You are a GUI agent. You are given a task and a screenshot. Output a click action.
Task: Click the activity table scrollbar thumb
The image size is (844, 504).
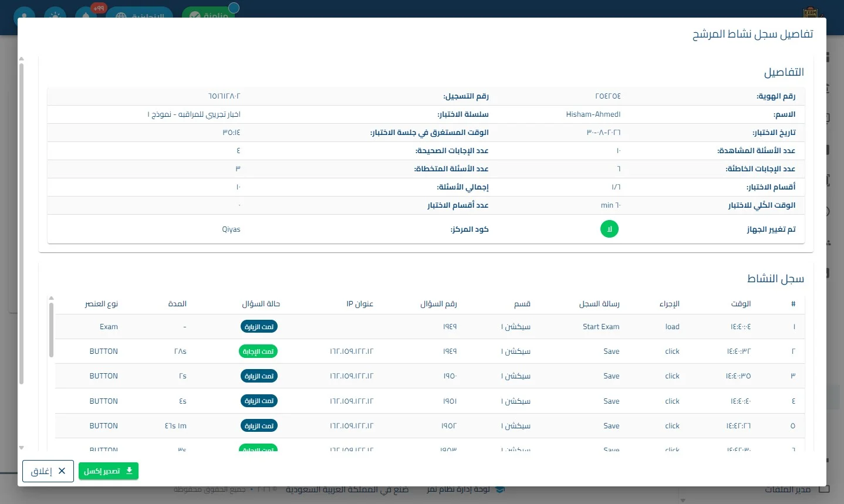tap(52, 329)
